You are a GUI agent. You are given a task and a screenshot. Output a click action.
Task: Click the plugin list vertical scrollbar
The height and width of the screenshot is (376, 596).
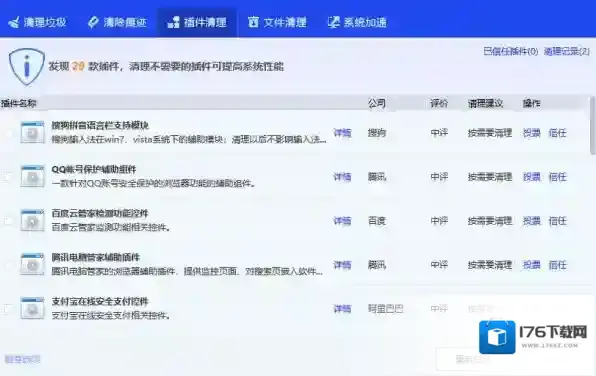point(593,125)
